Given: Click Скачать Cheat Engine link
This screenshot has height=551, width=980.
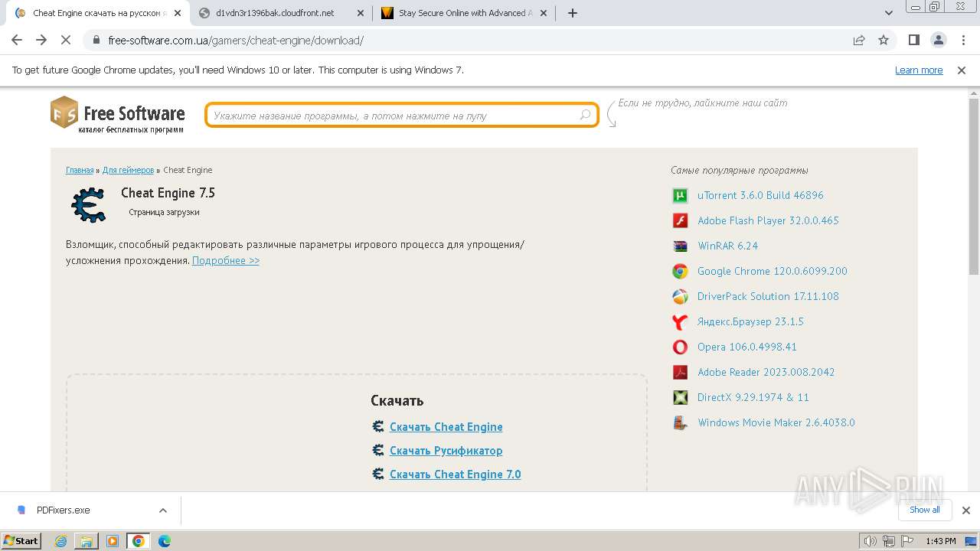Looking at the screenshot, I should [446, 427].
